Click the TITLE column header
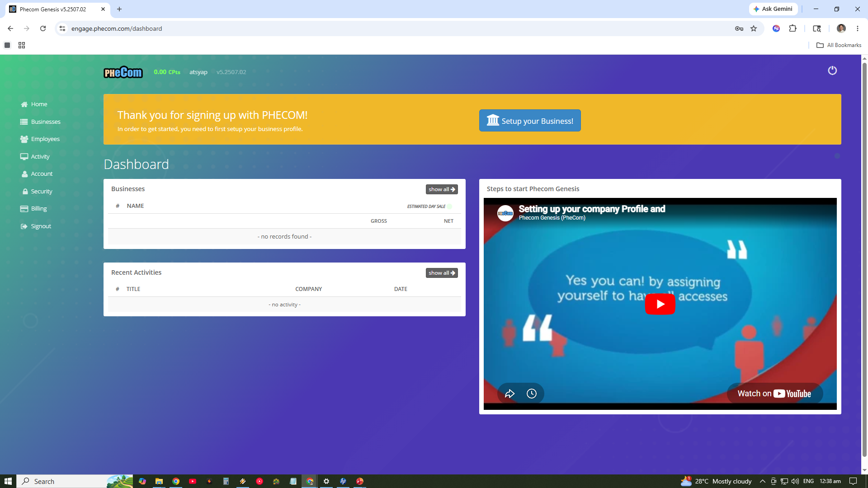868x488 pixels. coord(133,289)
